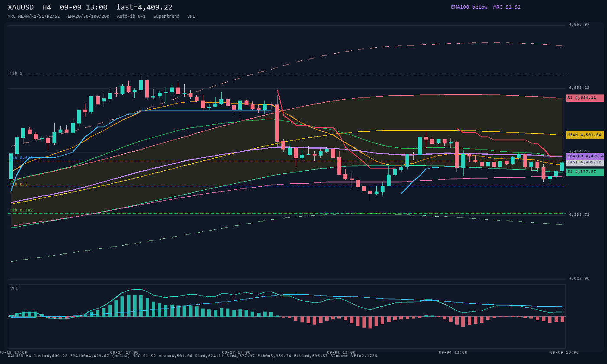This screenshot has width=607, height=364.
Task: Select the 'Fib 0.5' level label
Action: click(x=19, y=184)
